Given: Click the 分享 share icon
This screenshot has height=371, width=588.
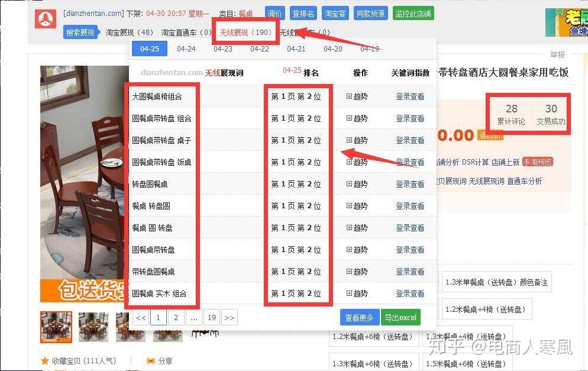Looking at the screenshot, I should (x=151, y=361).
